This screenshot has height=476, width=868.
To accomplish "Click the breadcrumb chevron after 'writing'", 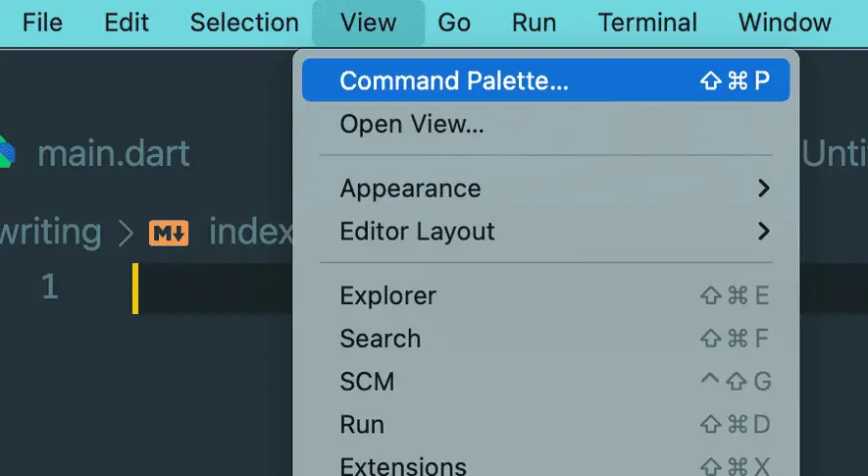I will [127, 234].
